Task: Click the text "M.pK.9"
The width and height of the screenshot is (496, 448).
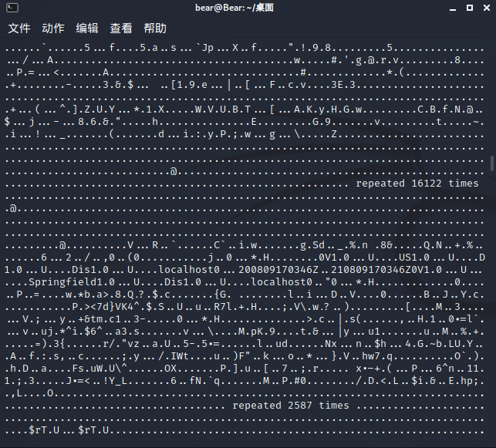Action: [x=257, y=332]
